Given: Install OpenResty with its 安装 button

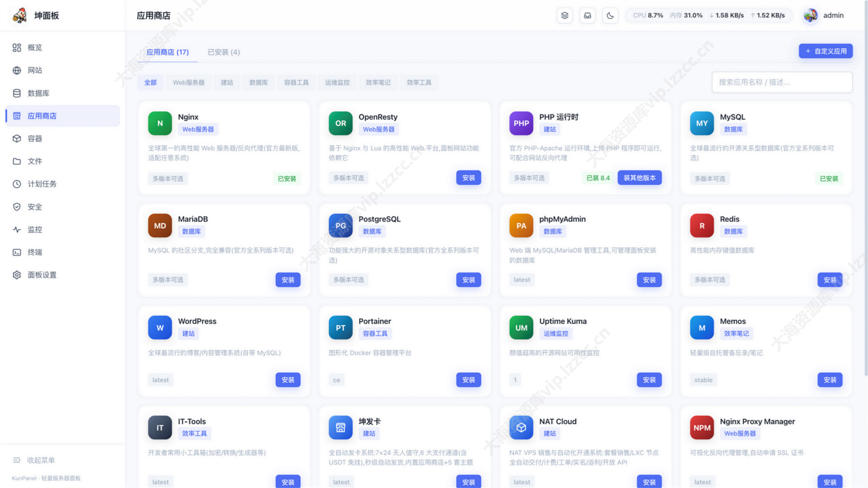Looking at the screenshot, I should coord(469,178).
